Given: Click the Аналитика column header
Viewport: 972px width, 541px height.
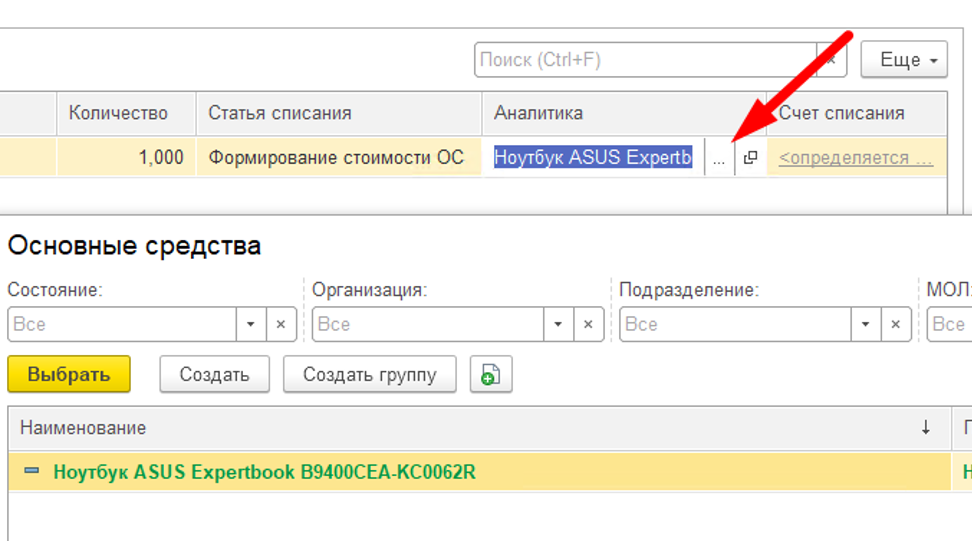Looking at the screenshot, I should coord(624,113).
